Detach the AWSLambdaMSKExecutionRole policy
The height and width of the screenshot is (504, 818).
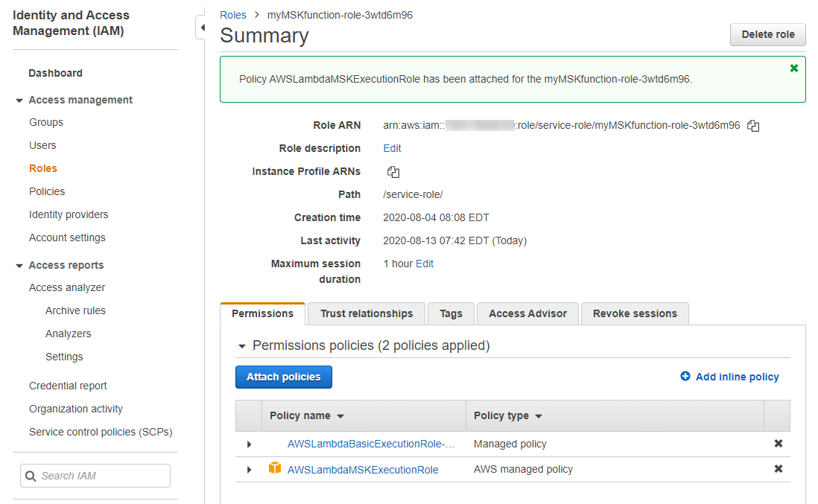pyautogui.click(x=778, y=469)
